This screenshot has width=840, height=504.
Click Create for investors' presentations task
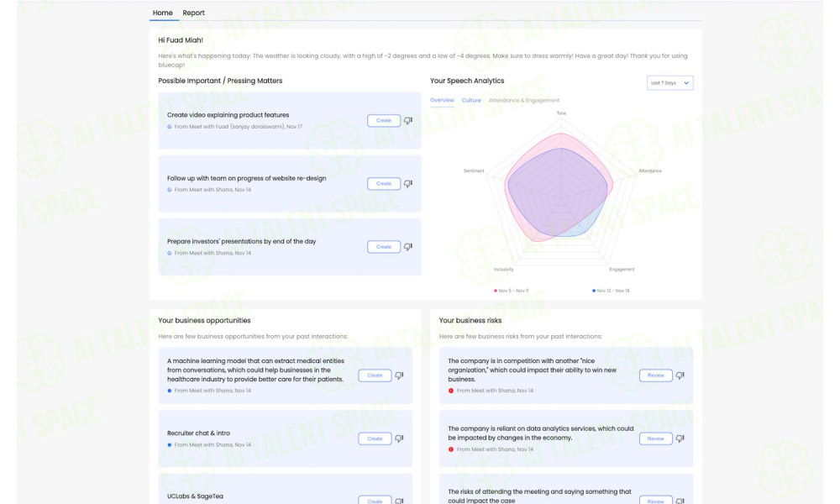pyautogui.click(x=384, y=247)
